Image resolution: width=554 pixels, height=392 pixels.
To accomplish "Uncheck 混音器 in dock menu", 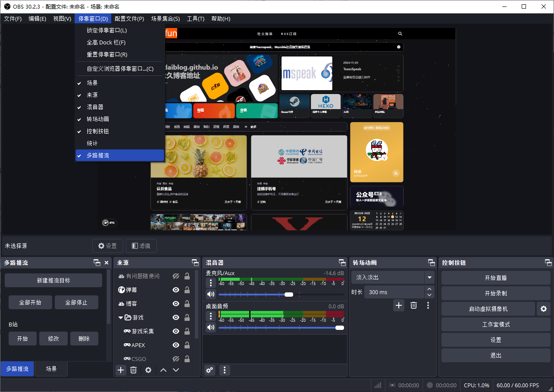I will [x=95, y=107].
